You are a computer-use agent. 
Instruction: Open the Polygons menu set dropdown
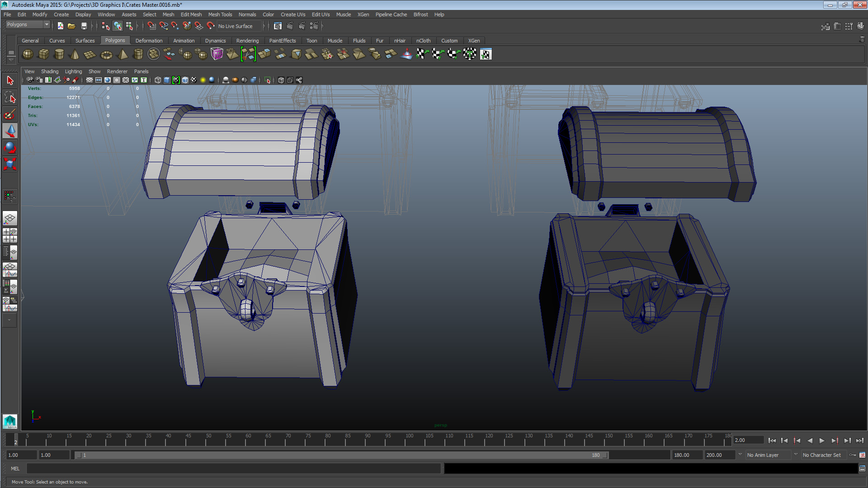pos(27,24)
